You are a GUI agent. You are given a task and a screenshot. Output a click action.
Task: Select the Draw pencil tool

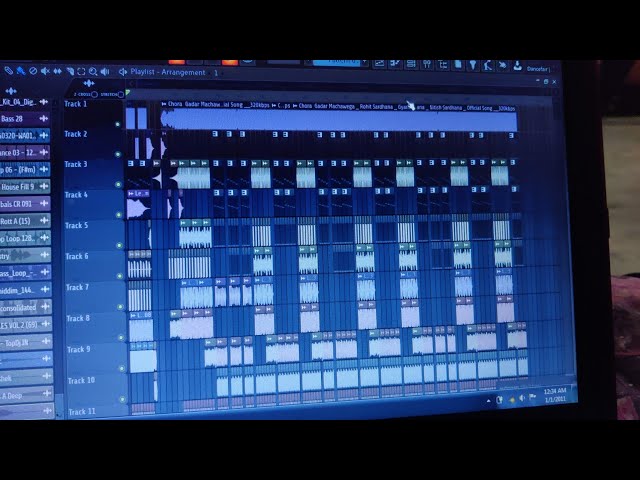click(x=8, y=71)
